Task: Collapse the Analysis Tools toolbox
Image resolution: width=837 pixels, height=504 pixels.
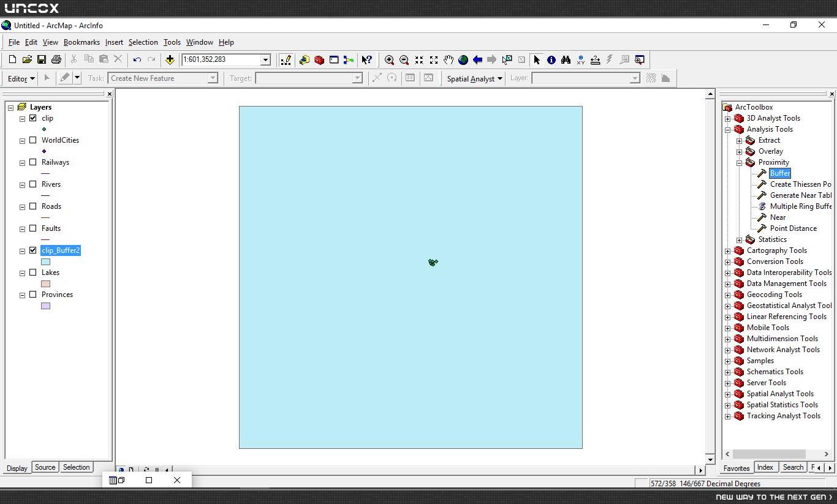Action: 728,129
